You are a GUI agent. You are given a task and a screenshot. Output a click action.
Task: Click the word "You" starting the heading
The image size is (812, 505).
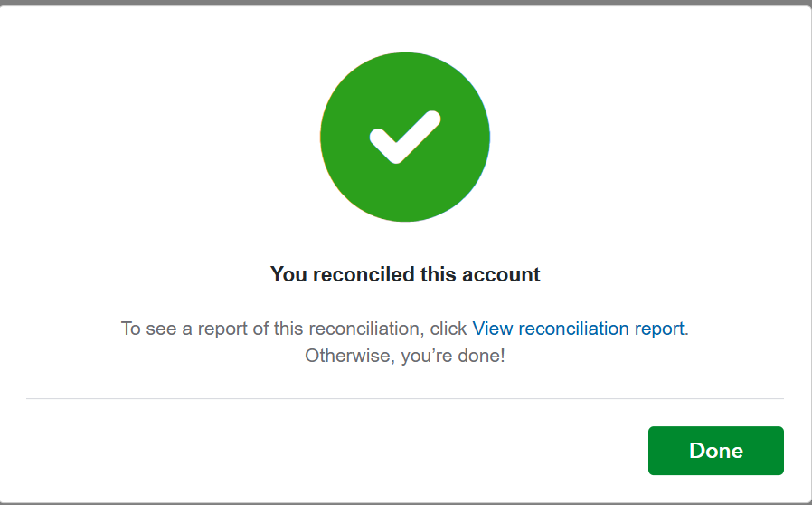[x=288, y=274]
